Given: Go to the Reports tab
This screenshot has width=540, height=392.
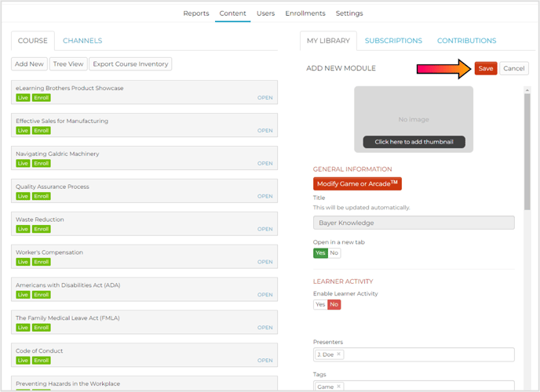Looking at the screenshot, I should point(196,13).
